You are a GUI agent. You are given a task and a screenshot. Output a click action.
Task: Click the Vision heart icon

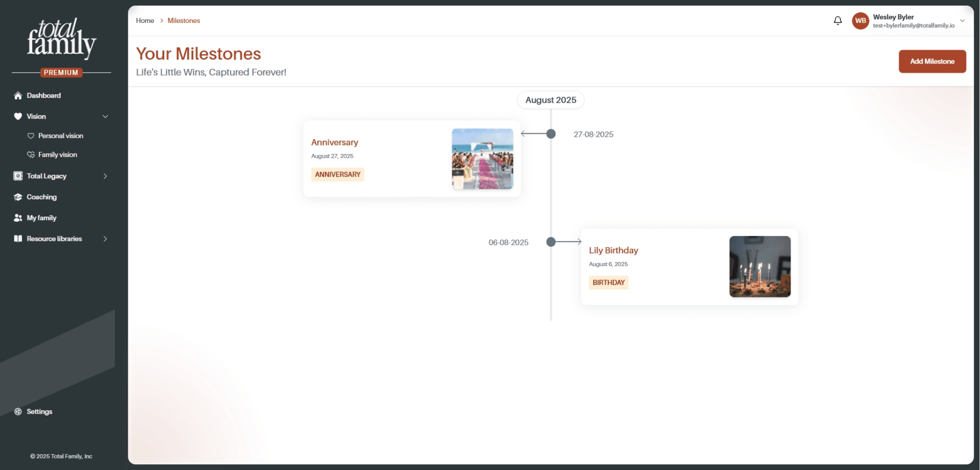click(18, 116)
